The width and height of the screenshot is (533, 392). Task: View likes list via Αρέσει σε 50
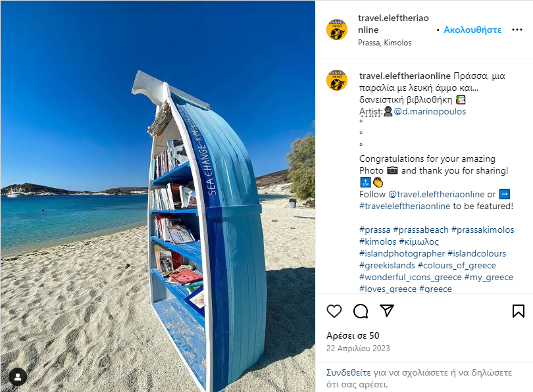click(x=353, y=335)
